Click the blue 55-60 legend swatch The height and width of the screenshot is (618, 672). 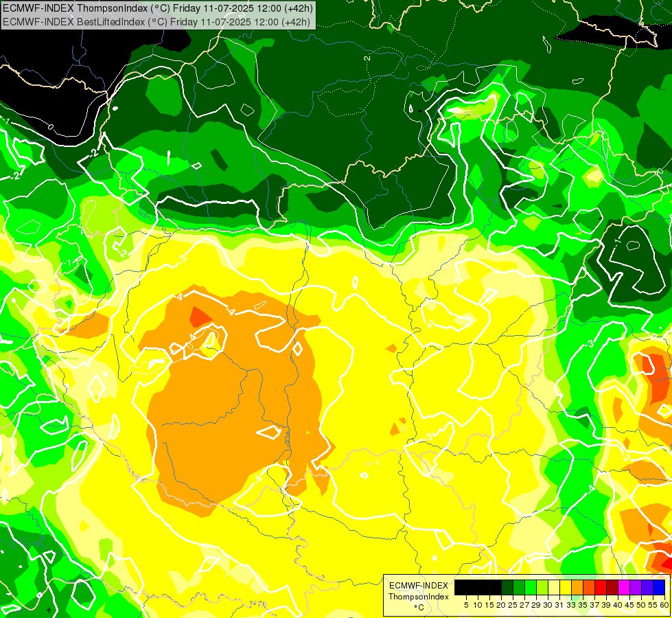[x=659, y=587]
